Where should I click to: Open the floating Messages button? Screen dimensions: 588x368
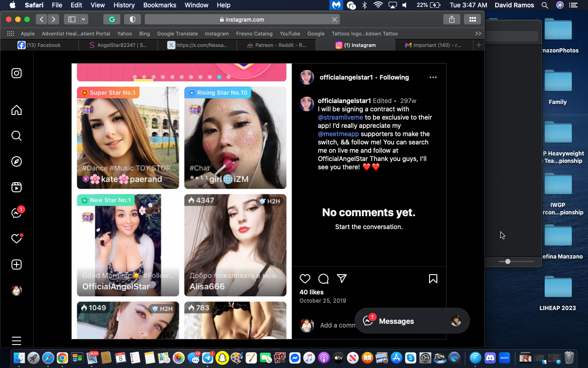pyautogui.click(x=396, y=321)
